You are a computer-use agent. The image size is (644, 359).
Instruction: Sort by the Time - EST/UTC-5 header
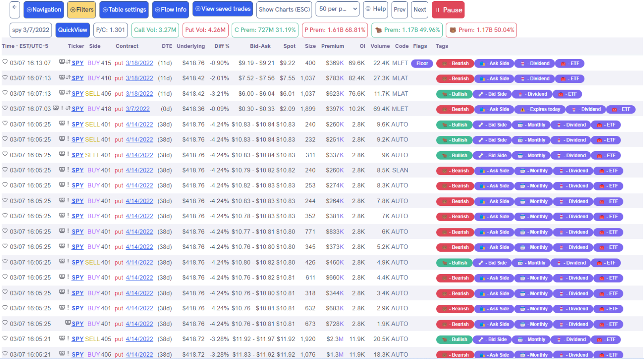[x=25, y=46]
